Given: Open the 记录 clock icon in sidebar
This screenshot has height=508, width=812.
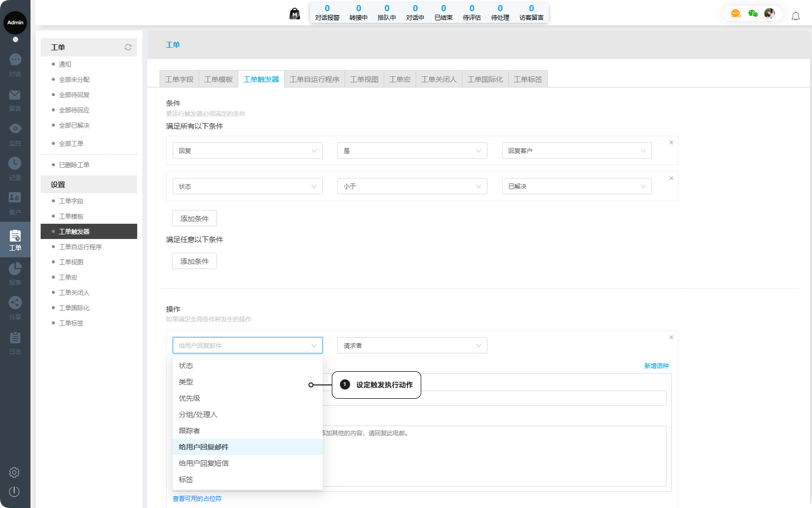Looking at the screenshot, I should (x=15, y=164).
